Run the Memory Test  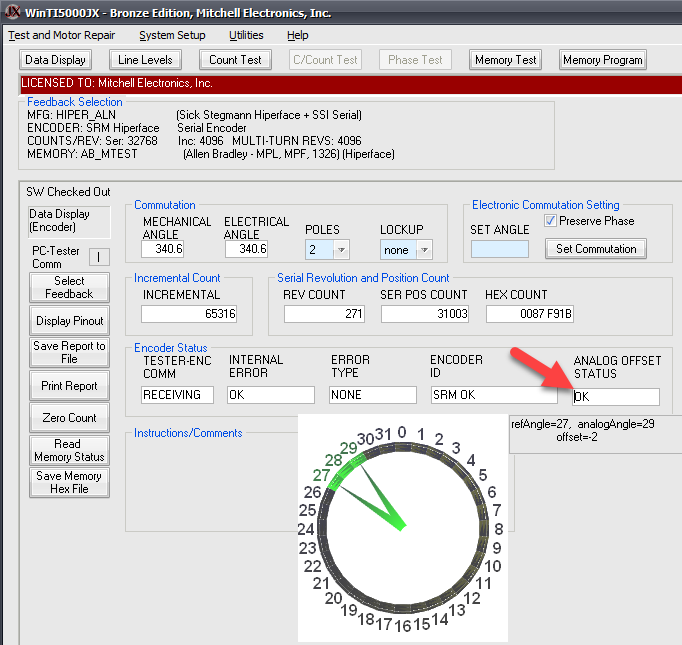click(x=505, y=60)
